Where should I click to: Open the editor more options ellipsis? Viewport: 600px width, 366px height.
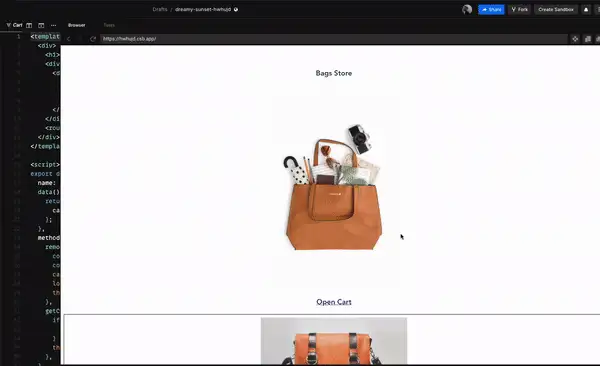pos(54,25)
